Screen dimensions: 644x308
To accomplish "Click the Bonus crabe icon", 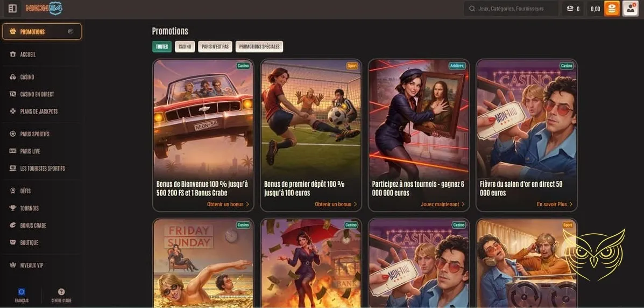I will pos(13,226).
